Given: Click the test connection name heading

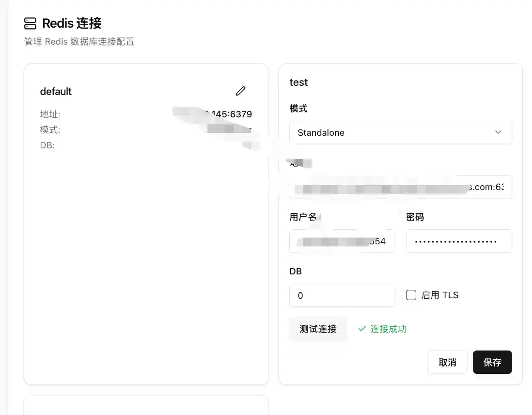Looking at the screenshot, I should pyautogui.click(x=298, y=82).
